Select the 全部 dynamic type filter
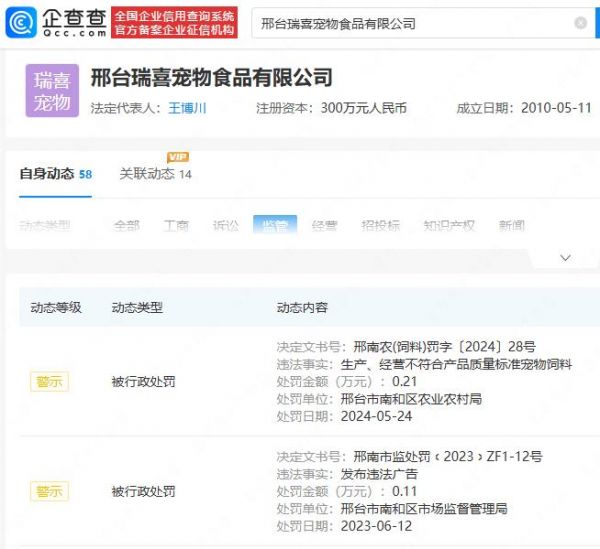 point(127,225)
